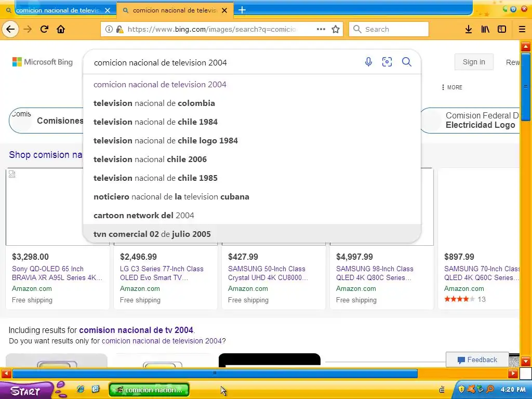Open SAMSUNG 50-Inch Crystal UHD listing
The height and width of the screenshot is (399, 532).
[x=268, y=273]
